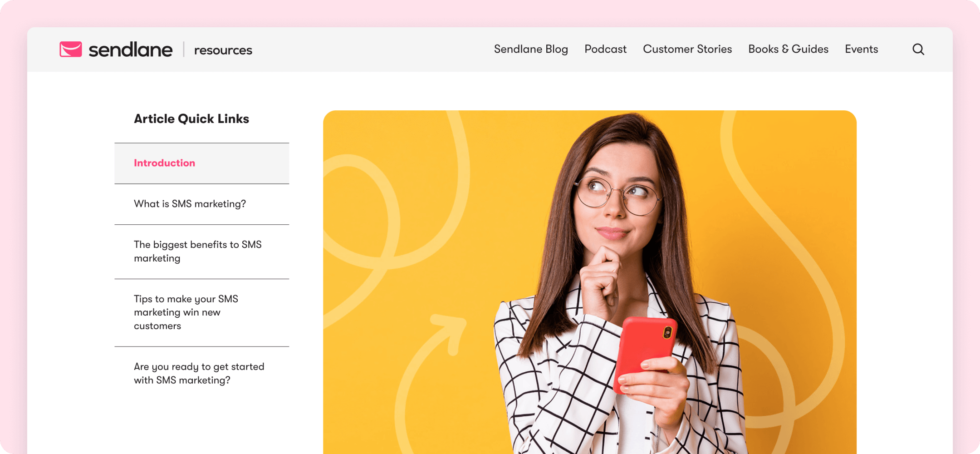The image size is (980, 454).
Task: Click the search magnifier icon
Action: (918, 49)
